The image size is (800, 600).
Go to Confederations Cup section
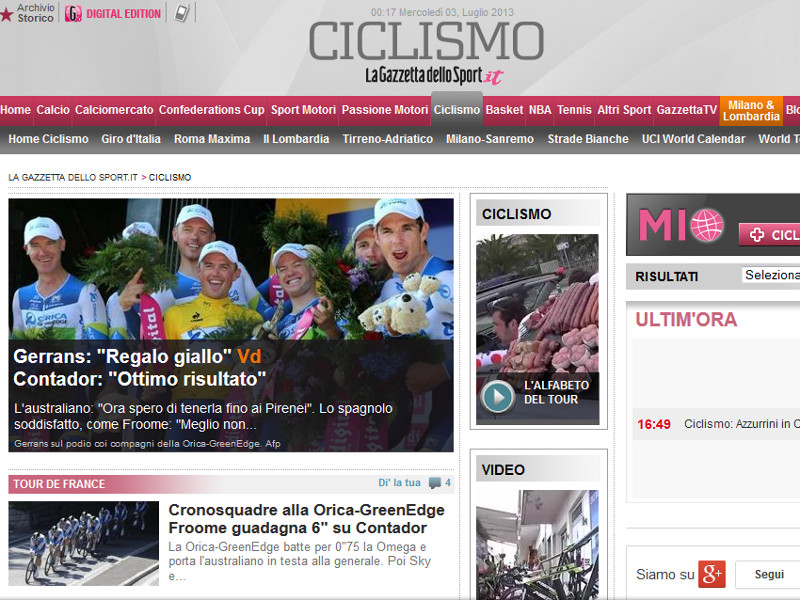pyautogui.click(x=211, y=110)
